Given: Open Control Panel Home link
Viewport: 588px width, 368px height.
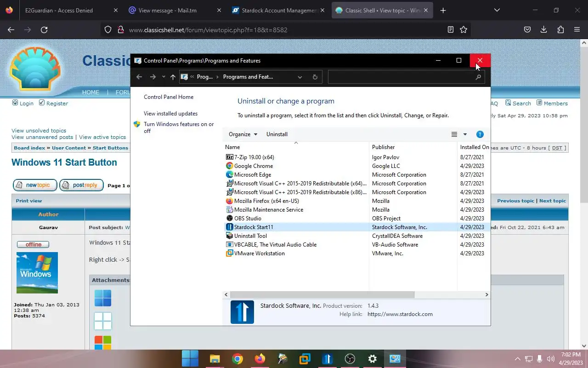Looking at the screenshot, I should click(x=169, y=97).
